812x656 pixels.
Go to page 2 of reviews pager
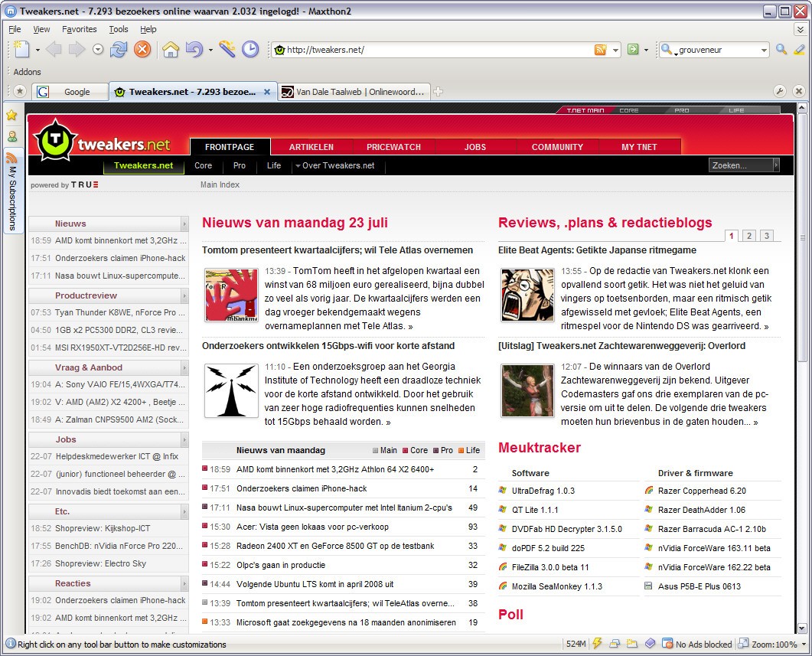point(748,236)
